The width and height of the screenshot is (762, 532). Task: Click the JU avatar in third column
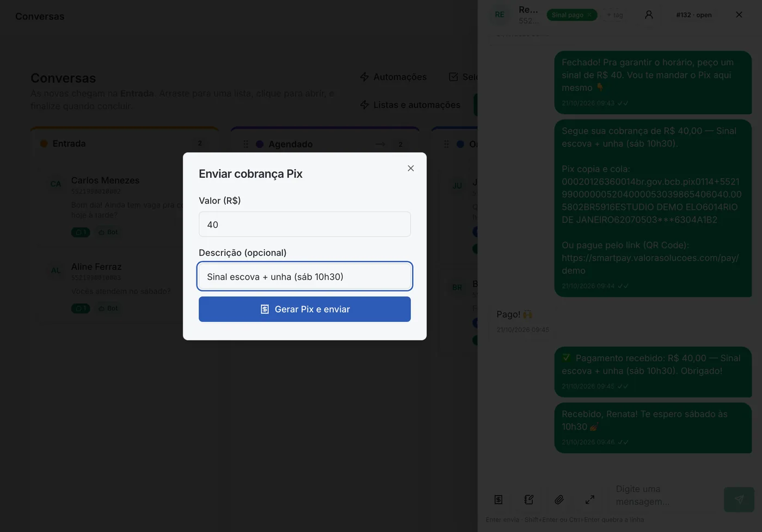point(457,185)
